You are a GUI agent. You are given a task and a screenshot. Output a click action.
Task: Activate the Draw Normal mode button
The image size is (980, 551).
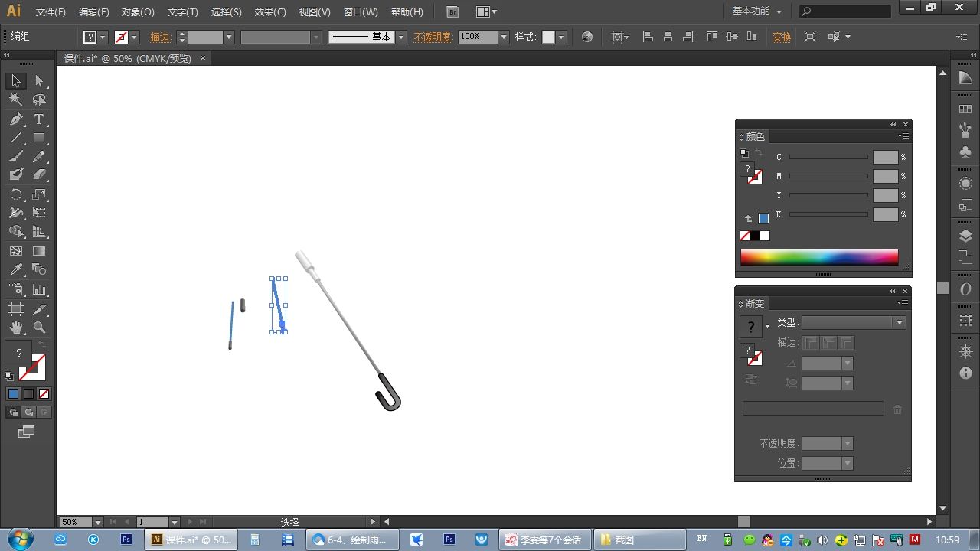point(13,412)
